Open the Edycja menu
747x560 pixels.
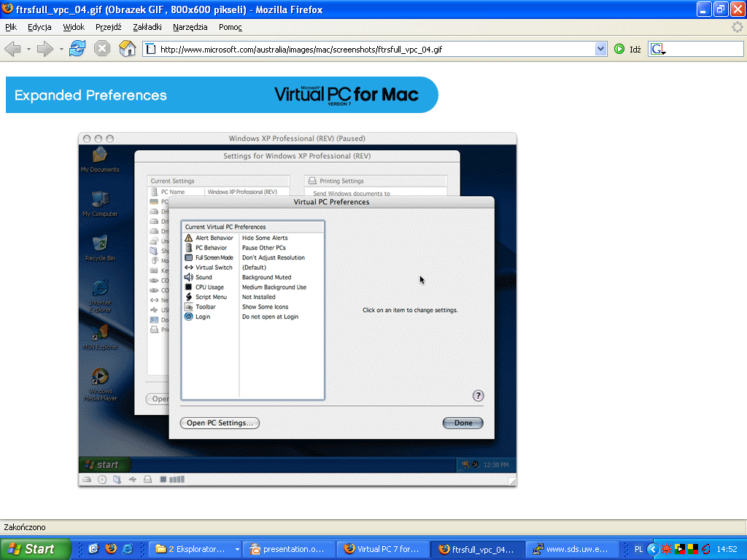click(x=39, y=27)
